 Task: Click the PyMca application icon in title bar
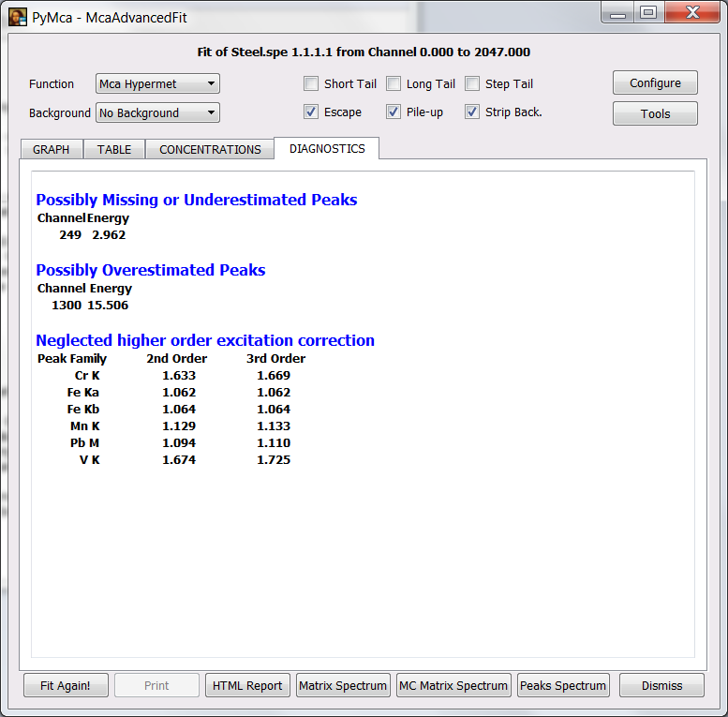[18, 16]
